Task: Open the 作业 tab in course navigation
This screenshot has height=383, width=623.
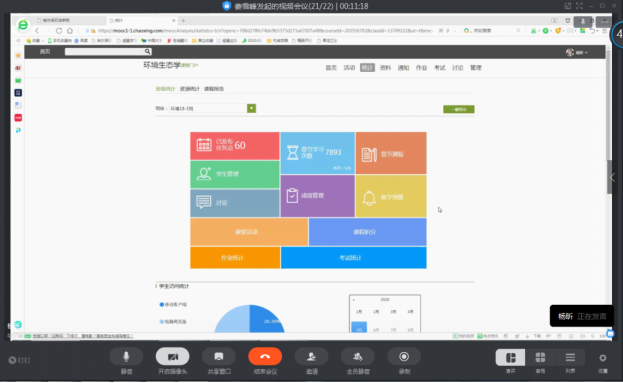Action: point(421,68)
